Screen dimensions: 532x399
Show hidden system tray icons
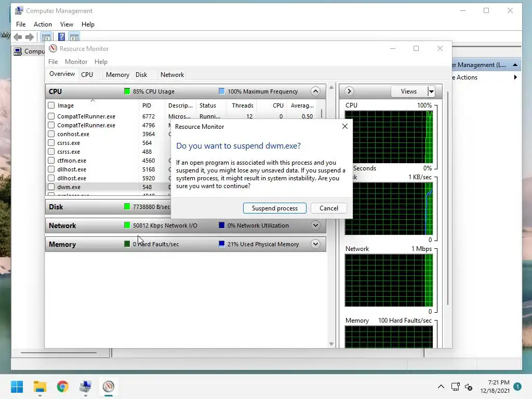point(441,387)
